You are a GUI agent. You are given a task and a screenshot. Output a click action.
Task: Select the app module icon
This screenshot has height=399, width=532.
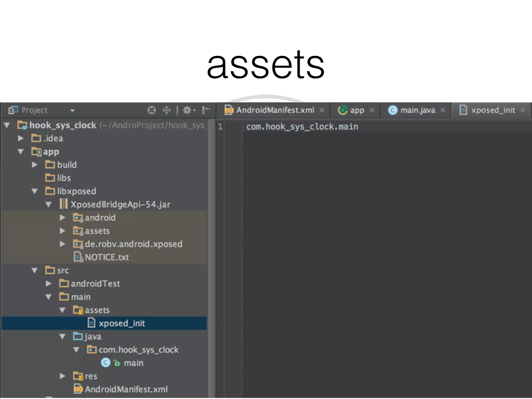36,151
